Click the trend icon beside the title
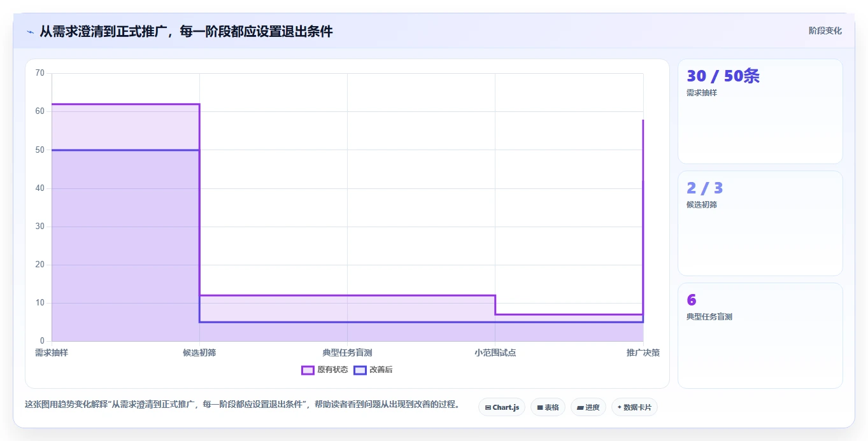Image resolution: width=868 pixels, height=441 pixels. (x=30, y=32)
